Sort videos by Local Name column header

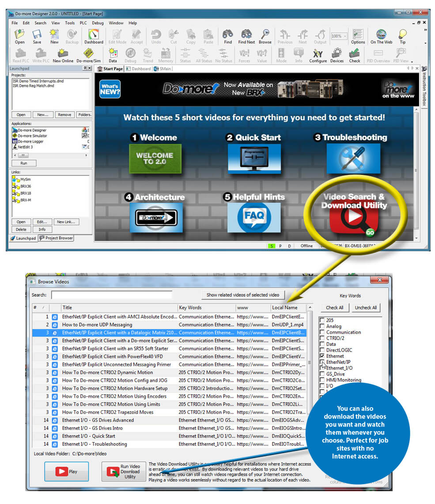pos(288,307)
